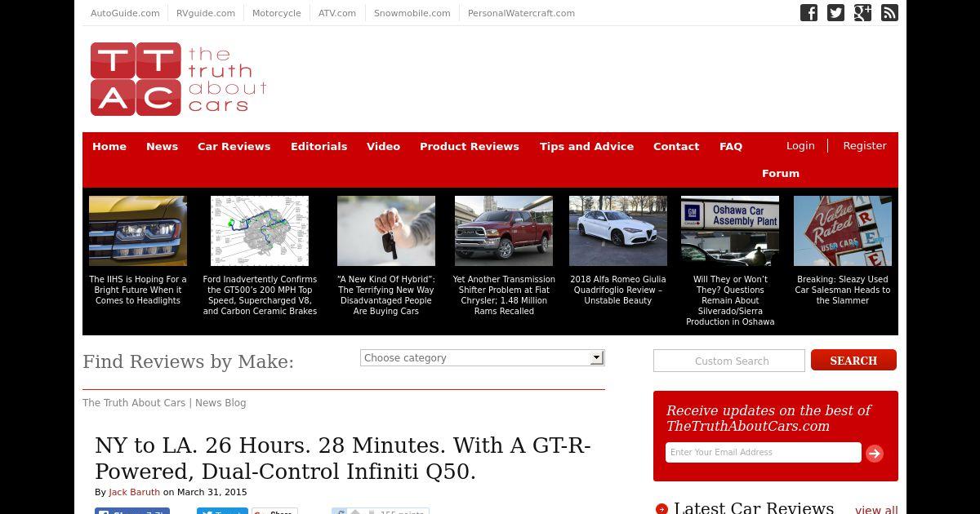
Task: Open the Product Reviews menu item
Action: [470, 146]
